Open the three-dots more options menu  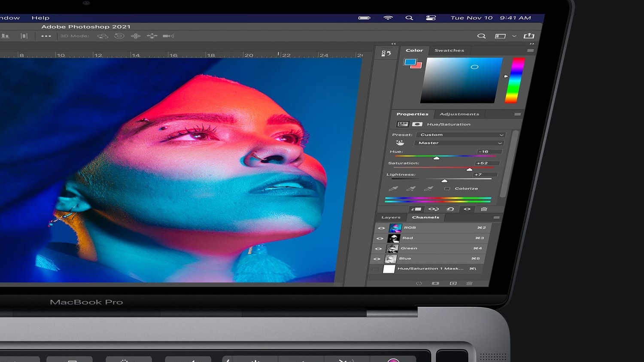[x=46, y=36]
